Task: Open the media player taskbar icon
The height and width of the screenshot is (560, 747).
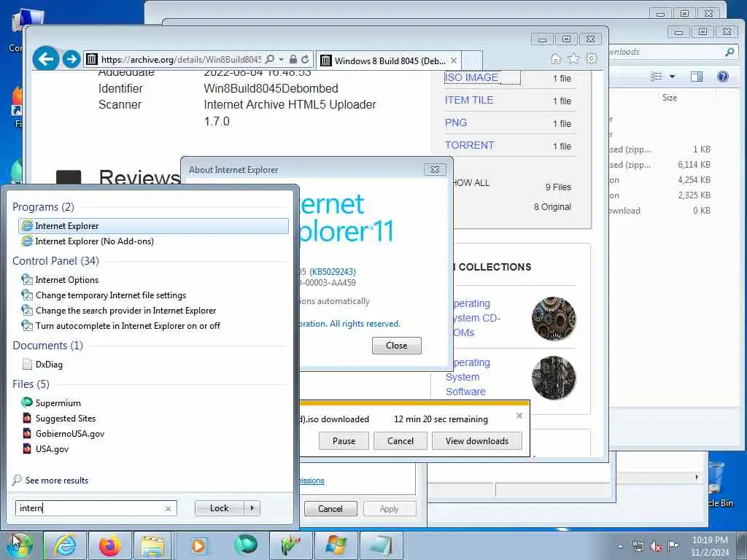Action: pos(198,545)
